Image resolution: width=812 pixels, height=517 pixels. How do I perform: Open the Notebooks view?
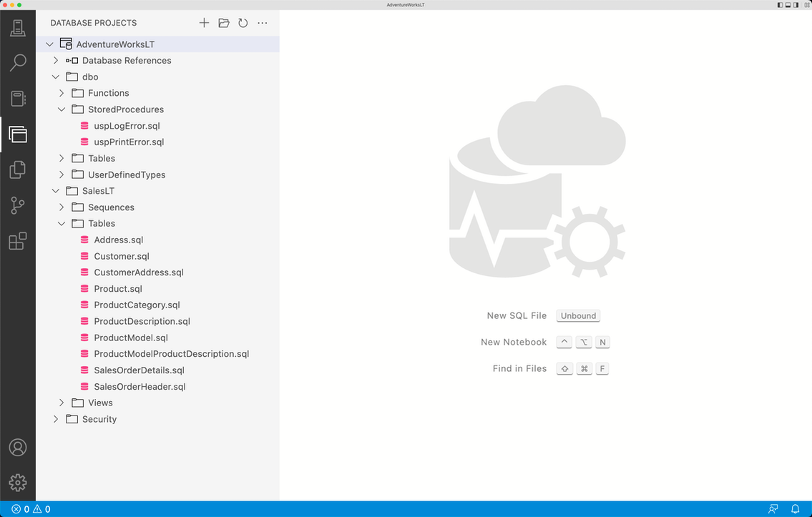point(17,98)
